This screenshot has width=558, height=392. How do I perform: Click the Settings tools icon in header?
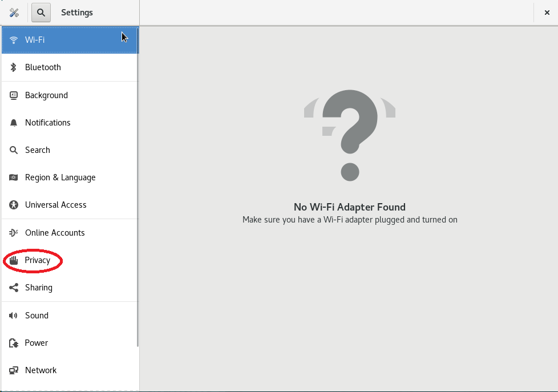pos(14,13)
